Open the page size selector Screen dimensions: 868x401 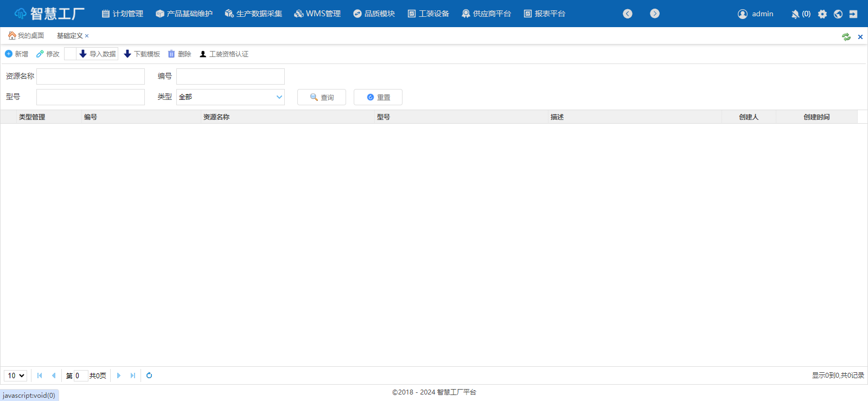pyautogui.click(x=16, y=375)
